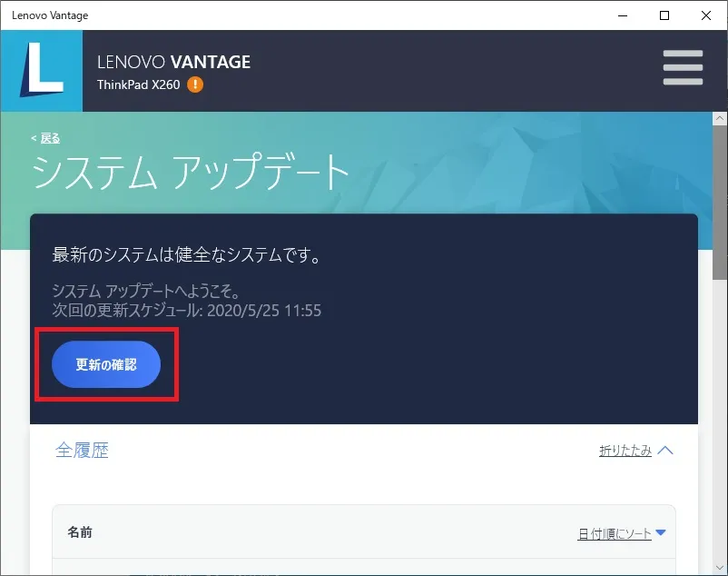Close the Lenovo Vantage window
The height and width of the screenshot is (576, 728).
pos(706,15)
